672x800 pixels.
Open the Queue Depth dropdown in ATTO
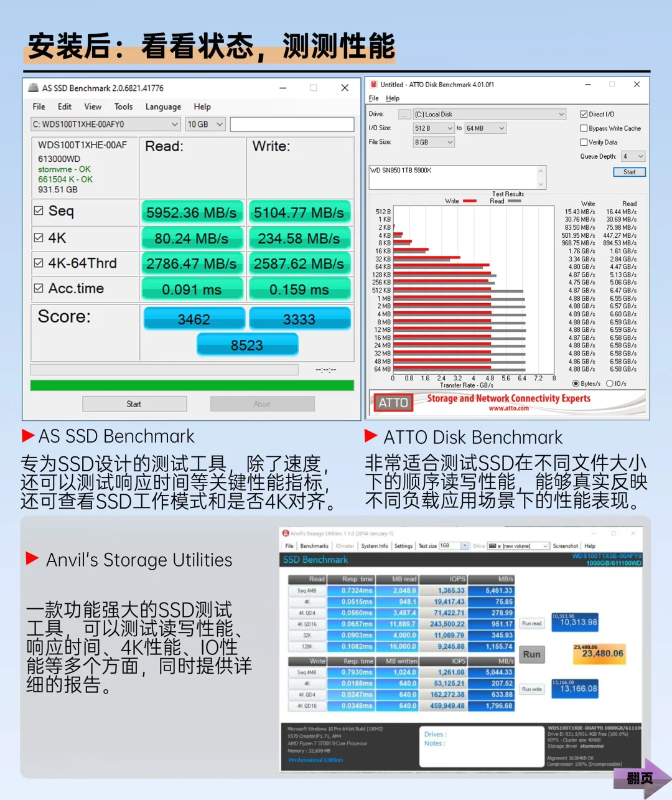click(x=633, y=156)
